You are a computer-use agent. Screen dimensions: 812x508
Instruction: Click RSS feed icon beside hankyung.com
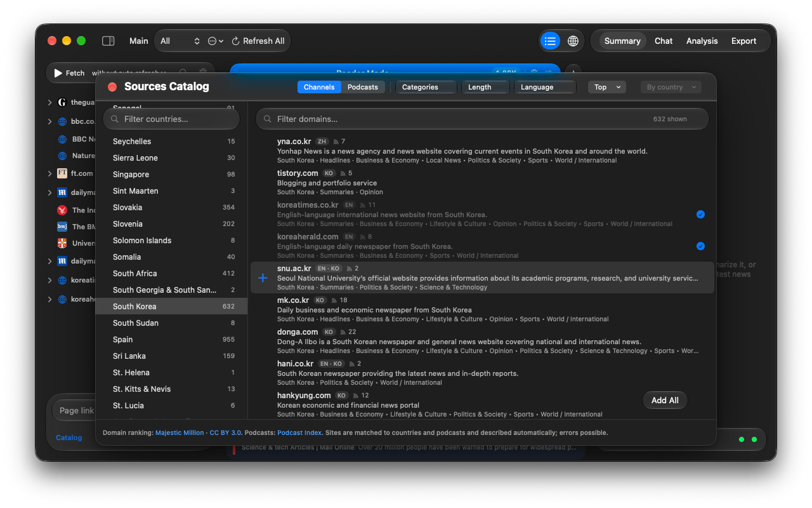click(355, 396)
